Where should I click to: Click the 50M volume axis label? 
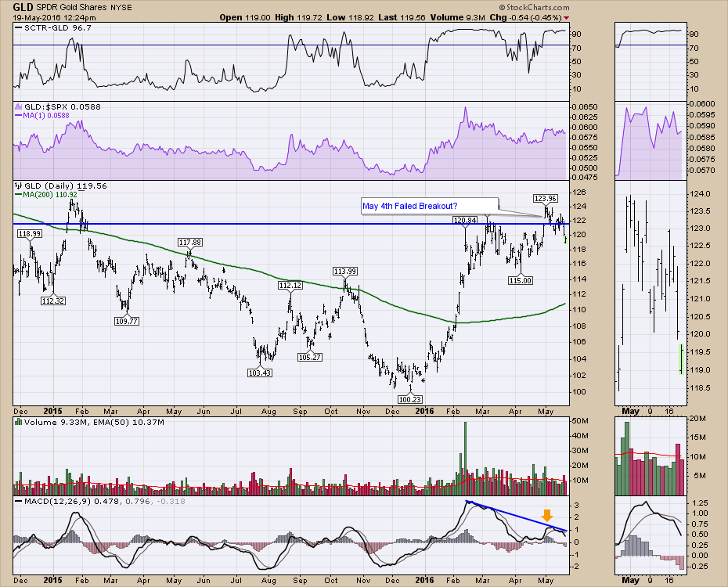[x=582, y=421]
